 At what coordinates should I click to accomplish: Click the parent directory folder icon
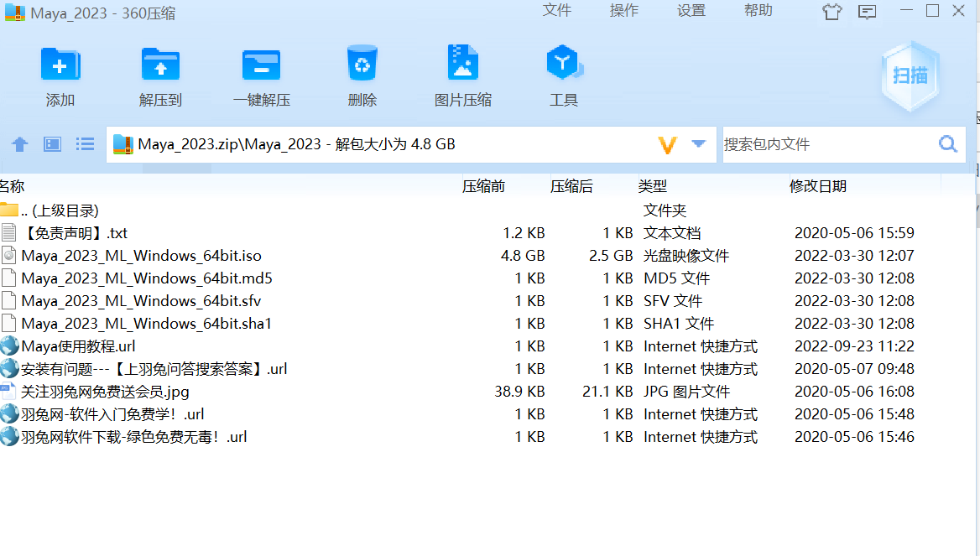[8, 210]
